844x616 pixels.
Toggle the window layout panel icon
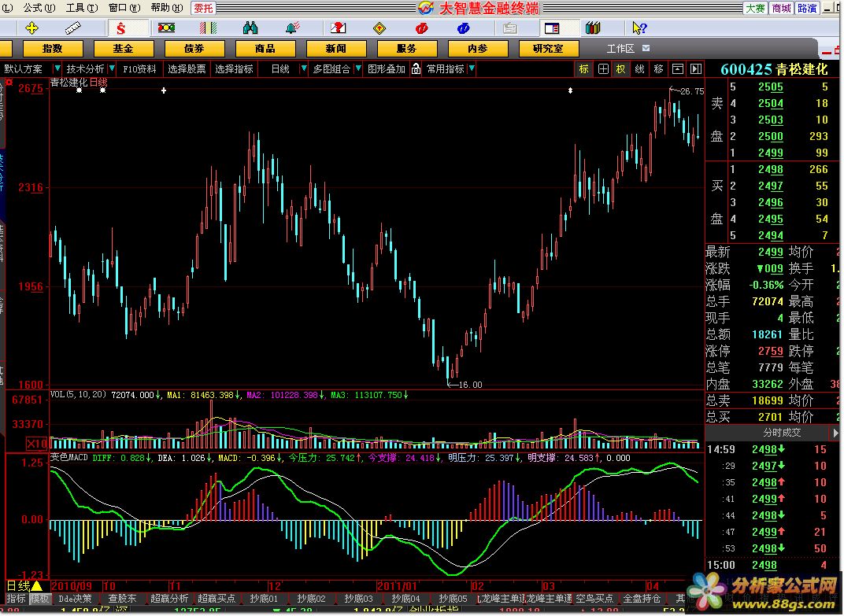click(x=552, y=28)
